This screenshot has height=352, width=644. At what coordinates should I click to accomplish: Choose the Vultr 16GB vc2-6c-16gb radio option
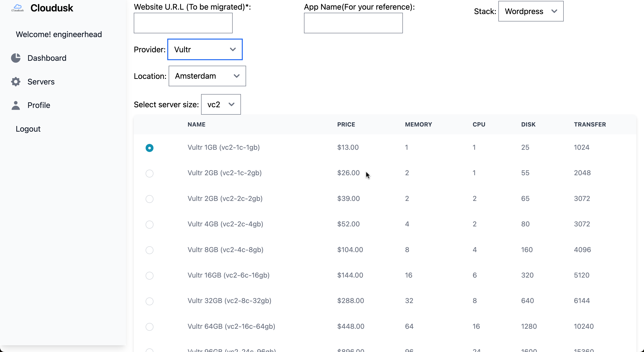pos(149,276)
